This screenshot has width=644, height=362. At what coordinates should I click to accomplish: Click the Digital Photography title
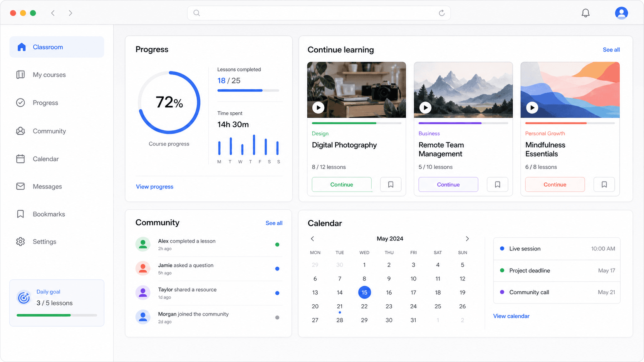(x=344, y=145)
